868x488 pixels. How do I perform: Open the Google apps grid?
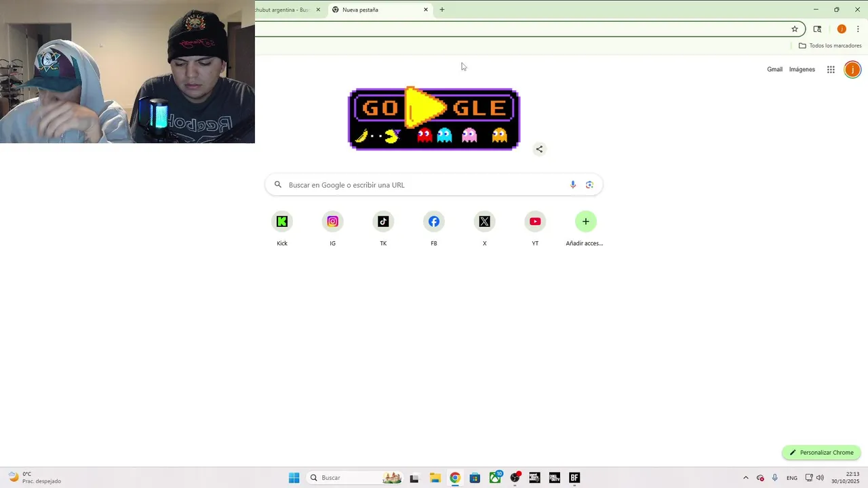(x=831, y=69)
